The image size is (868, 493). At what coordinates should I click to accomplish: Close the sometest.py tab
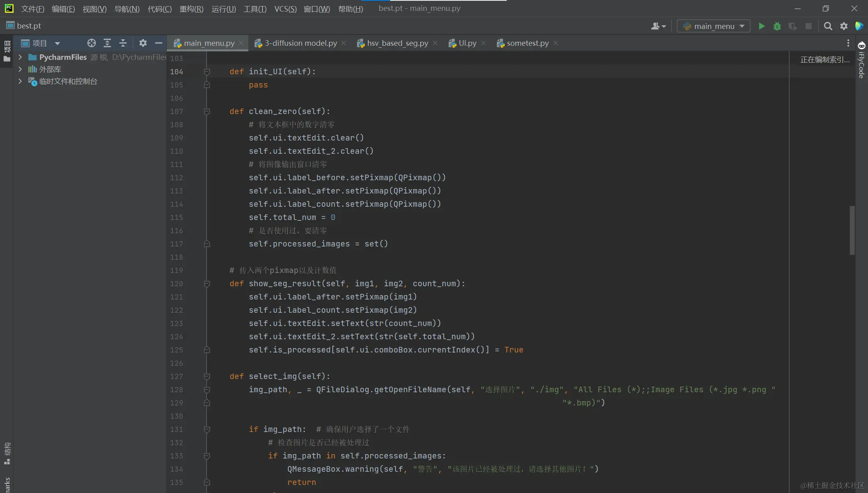(556, 43)
